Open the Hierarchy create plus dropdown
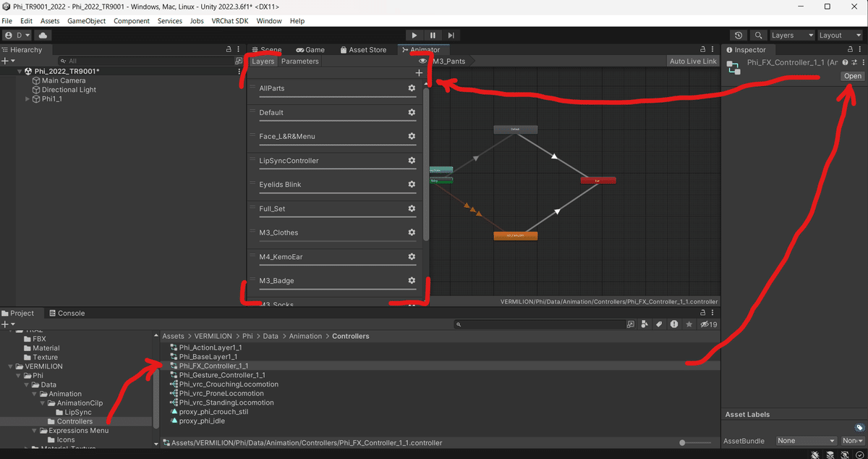The image size is (868, 459). click(8, 61)
